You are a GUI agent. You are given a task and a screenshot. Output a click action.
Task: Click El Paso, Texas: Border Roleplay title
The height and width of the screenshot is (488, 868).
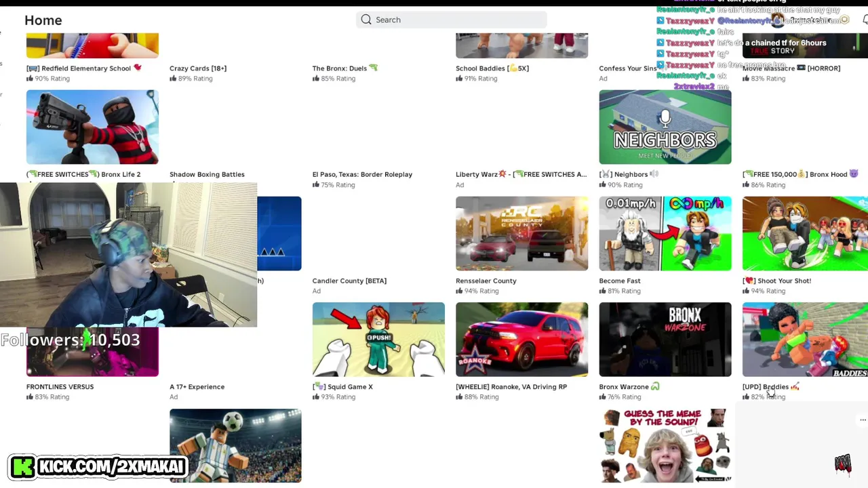click(x=362, y=174)
